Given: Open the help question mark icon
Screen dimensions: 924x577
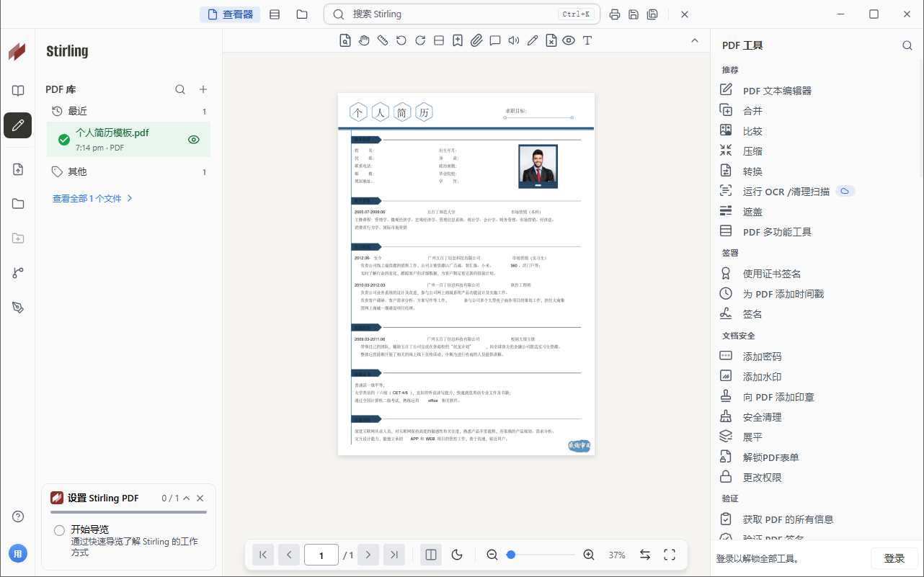Looking at the screenshot, I should tap(18, 516).
